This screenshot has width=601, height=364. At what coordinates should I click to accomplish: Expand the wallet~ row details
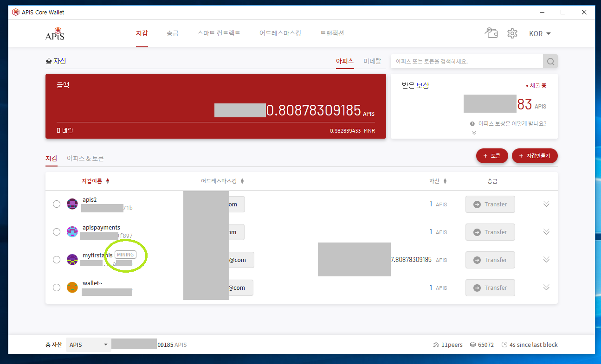546,287
